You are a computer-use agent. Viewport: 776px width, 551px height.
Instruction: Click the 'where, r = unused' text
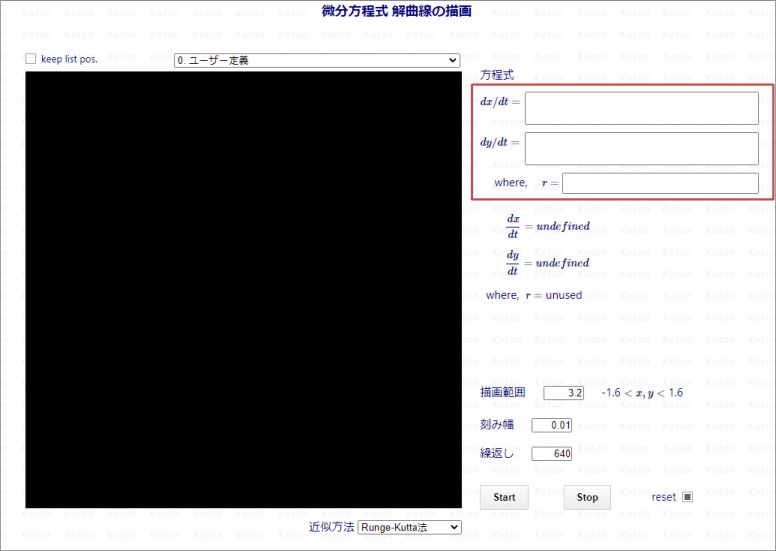click(x=534, y=296)
